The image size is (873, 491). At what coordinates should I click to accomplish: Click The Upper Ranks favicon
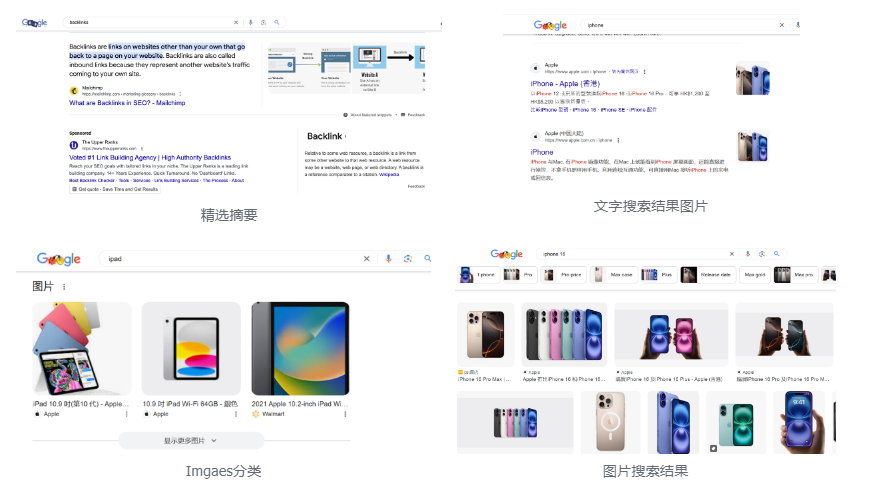click(73, 145)
